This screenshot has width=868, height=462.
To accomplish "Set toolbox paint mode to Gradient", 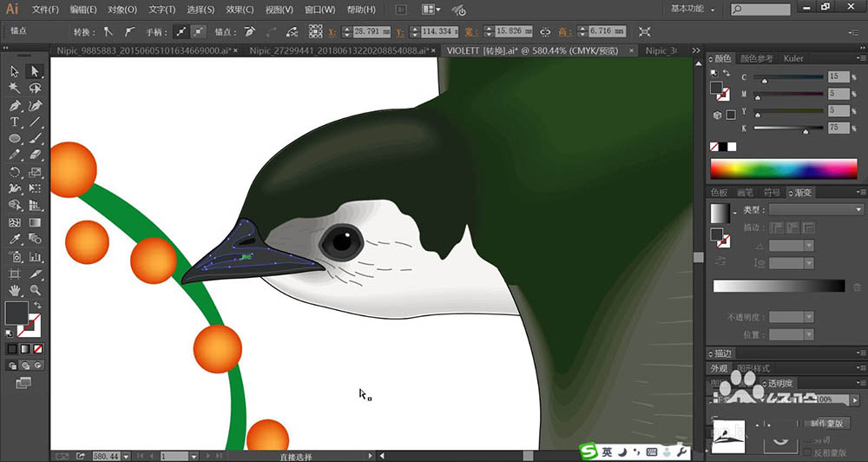I will point(25,349).
